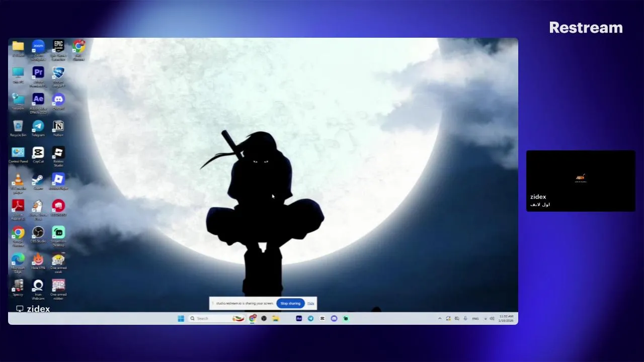Image resolution: width=644 pixels, height=362 pixels.
Task: Open the red fist BRAWLHALLA-style game shortcut
Action: tap(58, 208)
